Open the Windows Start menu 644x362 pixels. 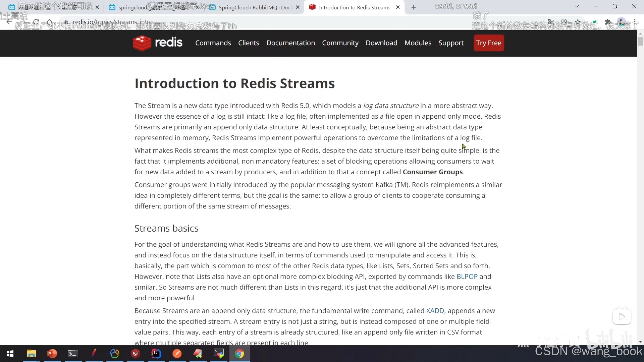(10, 354)
